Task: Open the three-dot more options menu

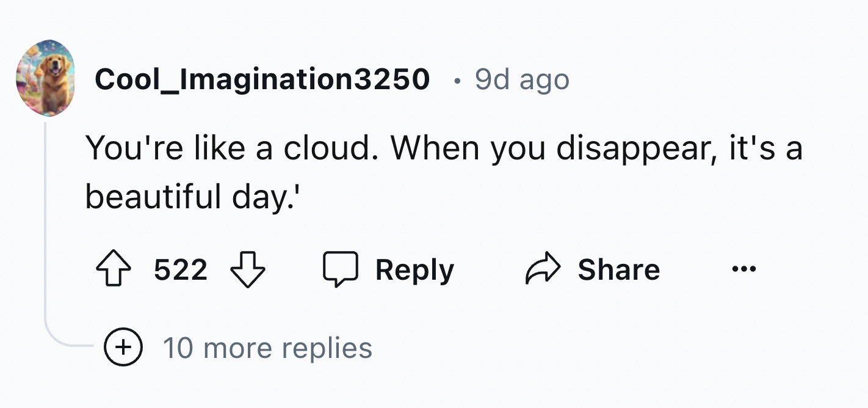Action: click(745, 269)
